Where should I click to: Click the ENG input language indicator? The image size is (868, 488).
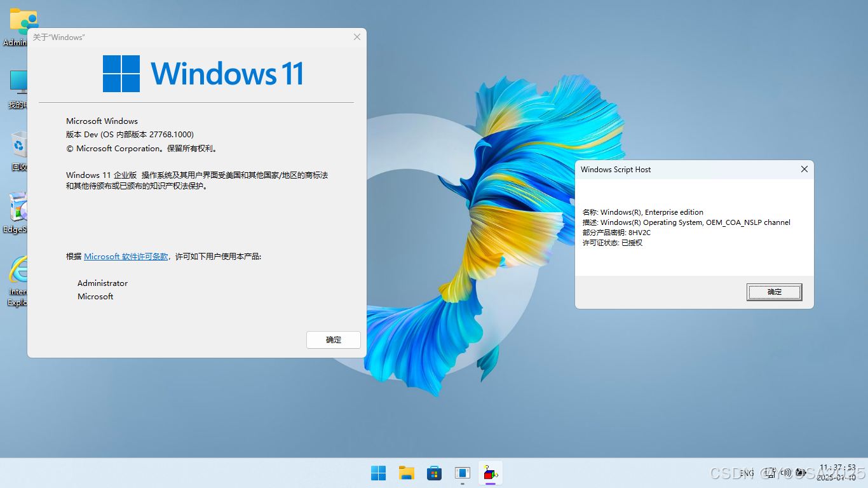(747, 473)
